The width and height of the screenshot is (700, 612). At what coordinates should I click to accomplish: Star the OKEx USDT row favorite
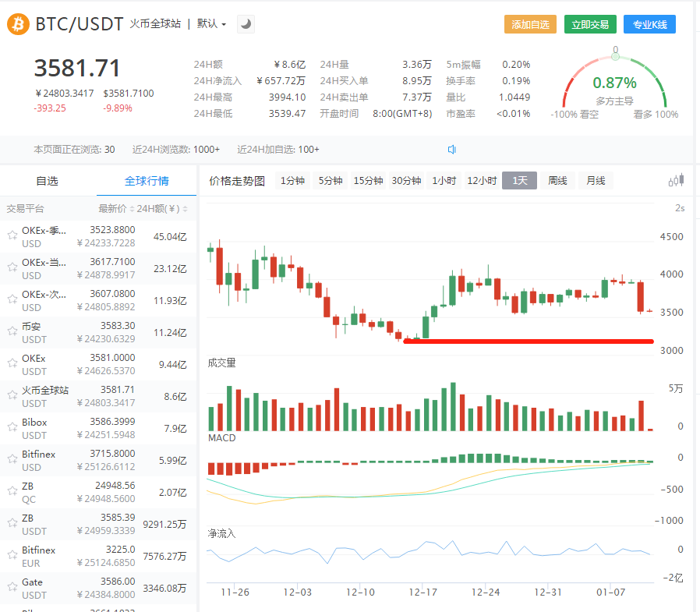pos(12,363)
